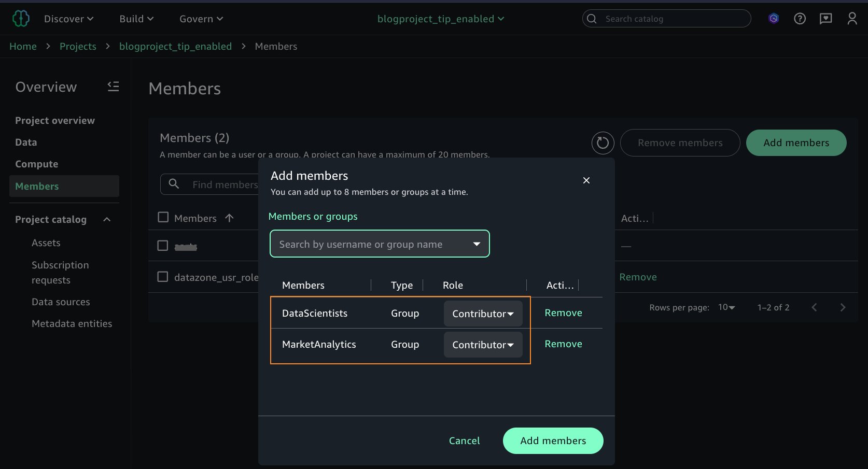
Task: Expand the username or group search dropdown
Action: [x=476, y=244]
